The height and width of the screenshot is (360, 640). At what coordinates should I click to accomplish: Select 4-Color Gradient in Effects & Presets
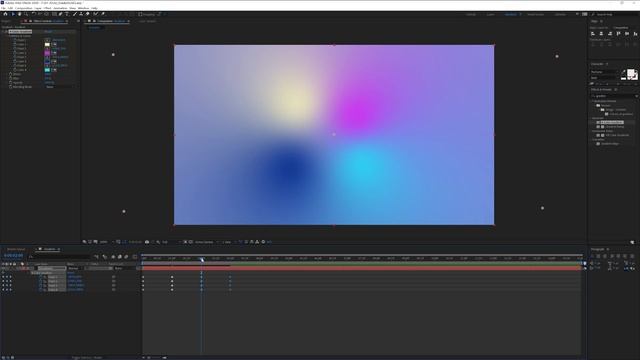611,122
